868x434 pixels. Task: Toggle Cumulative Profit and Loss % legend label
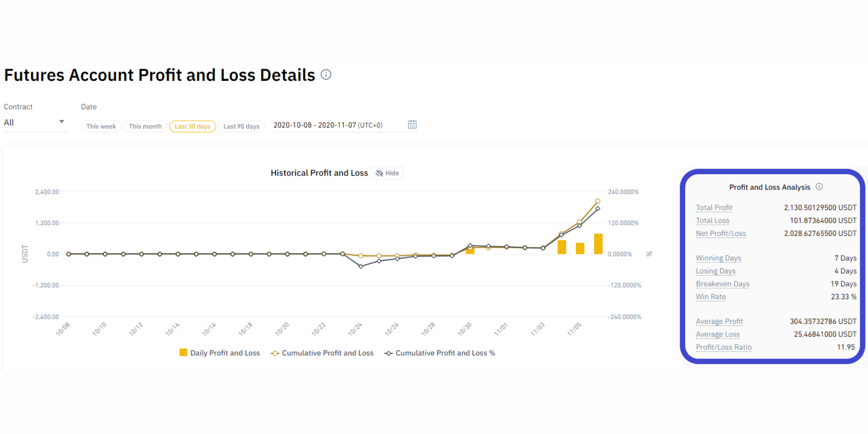pyautogui.click(x=445, y=353)
